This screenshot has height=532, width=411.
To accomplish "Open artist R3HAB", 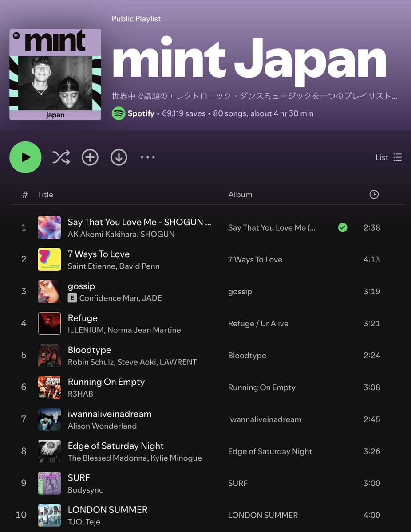I will [80, 394].
